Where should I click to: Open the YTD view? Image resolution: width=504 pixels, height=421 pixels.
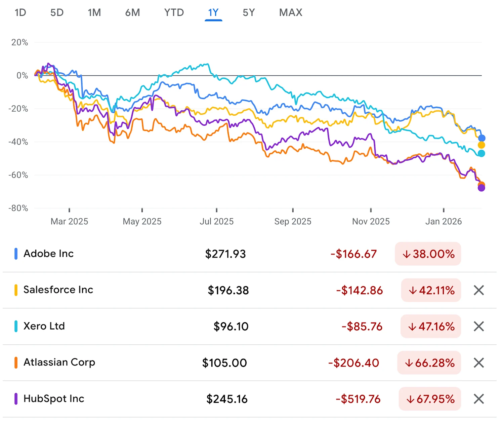pyautogui.click(x=173, y=12)
